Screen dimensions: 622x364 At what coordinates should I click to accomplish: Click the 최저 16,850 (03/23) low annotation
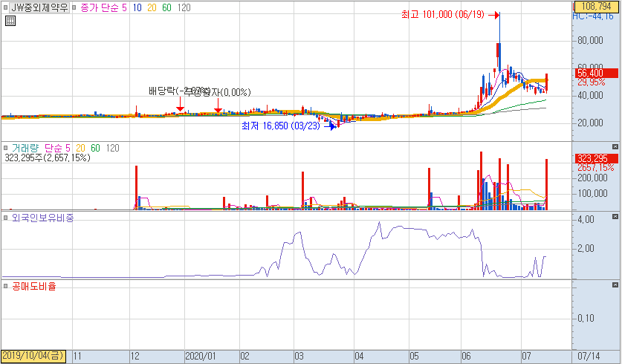pos(280,126)
